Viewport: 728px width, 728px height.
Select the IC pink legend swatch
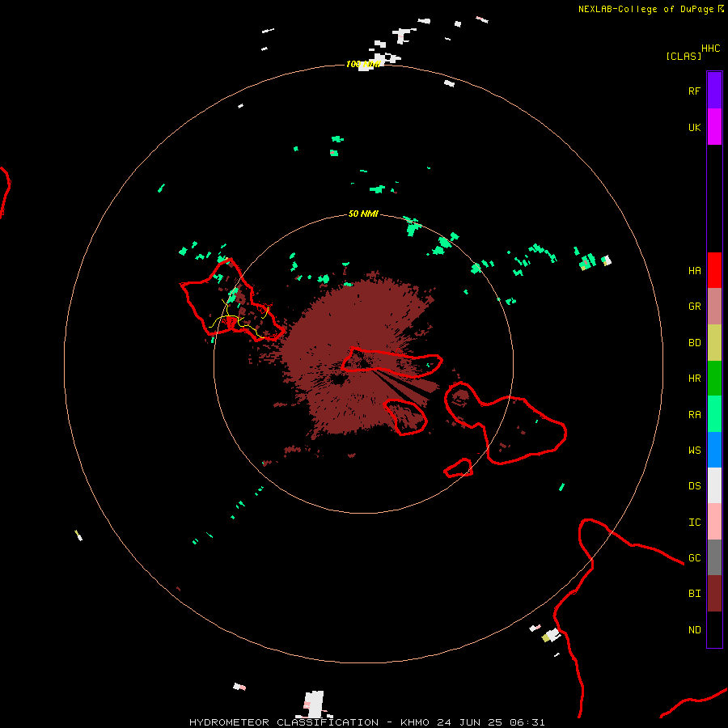(714, 522)
